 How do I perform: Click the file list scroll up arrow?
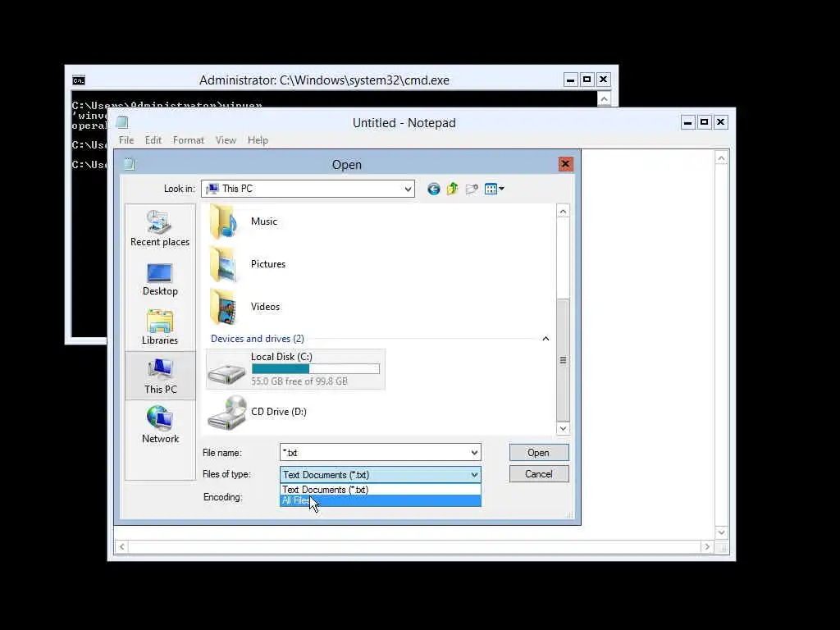[563, 212]
